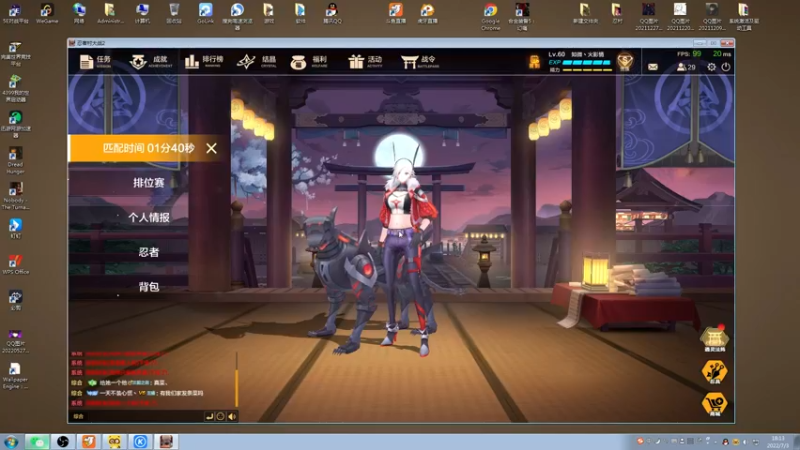Open the game icon in taskbar
This screenshot has width=800, height=450.
166,442
